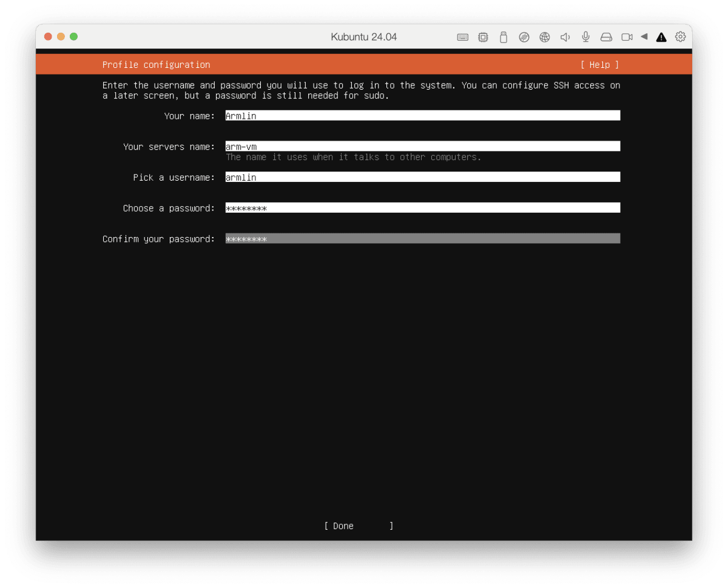The image size is (728, 588).
Task: Close the Kubuntu VM window
Action: (x=48, y=37)
